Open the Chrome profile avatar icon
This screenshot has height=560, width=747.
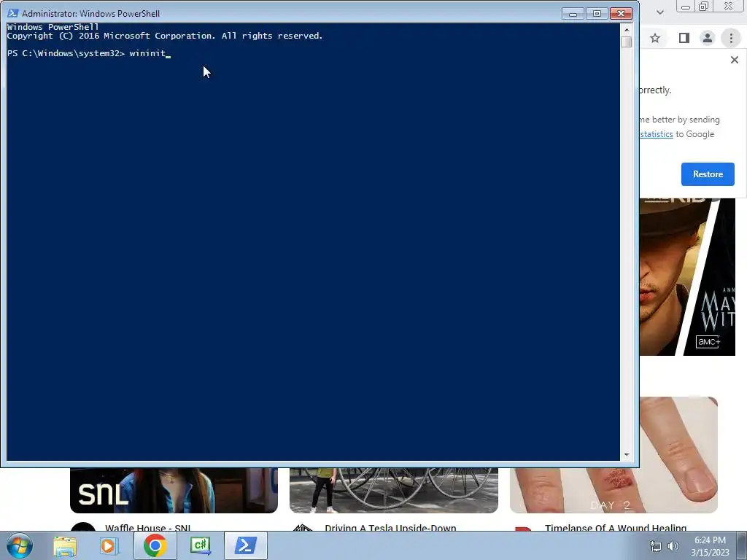coord(708,38)
